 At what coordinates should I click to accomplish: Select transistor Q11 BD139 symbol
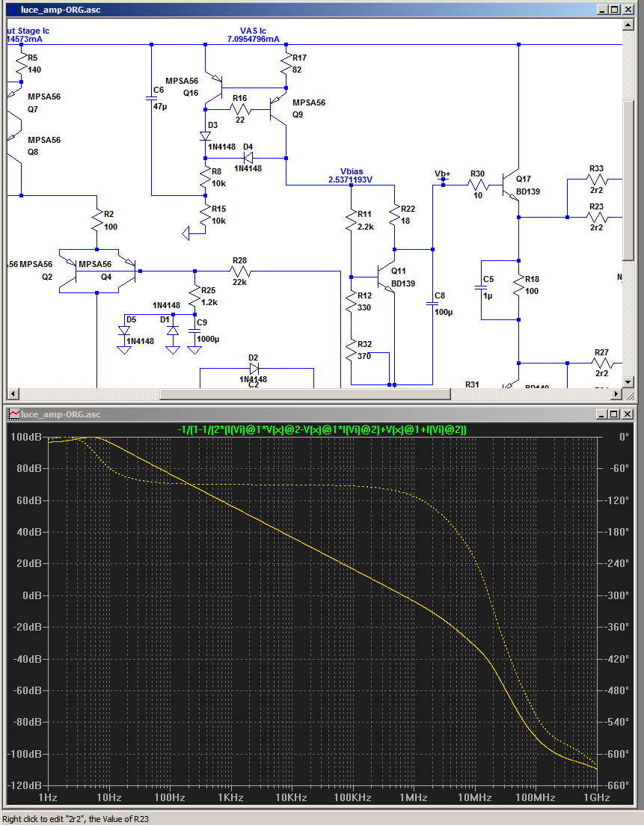point(386,276)
